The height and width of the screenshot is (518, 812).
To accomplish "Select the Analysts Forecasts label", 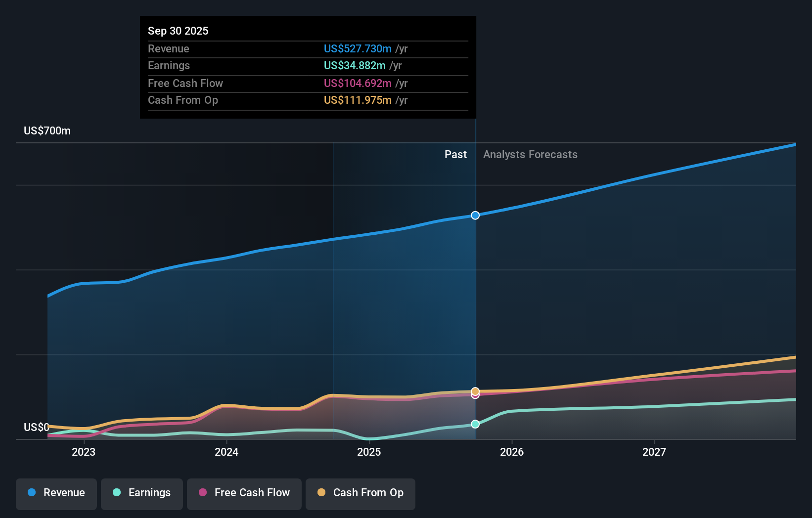I will (530, 154).
